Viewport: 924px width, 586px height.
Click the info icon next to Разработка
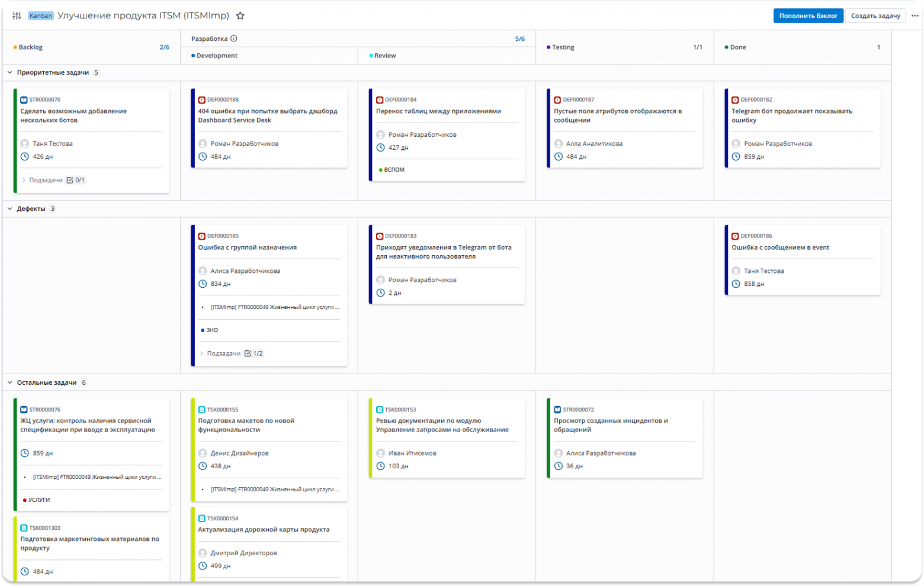click(x=234, y=38)
